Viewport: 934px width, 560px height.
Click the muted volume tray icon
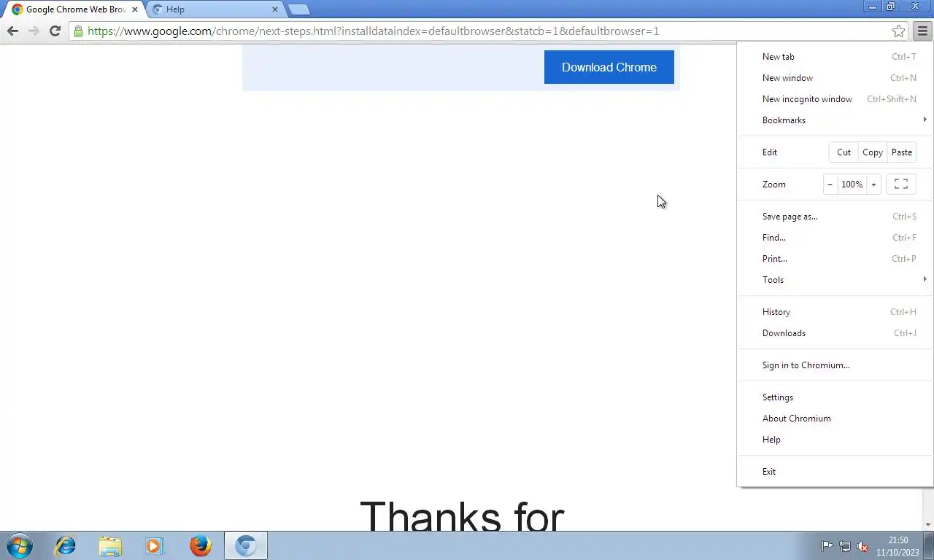[x=862, y=546]
